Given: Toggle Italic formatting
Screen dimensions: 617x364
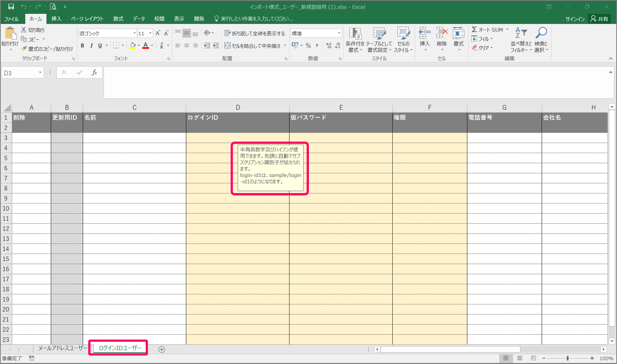Looking at the screenshot, I should [91, 46].
